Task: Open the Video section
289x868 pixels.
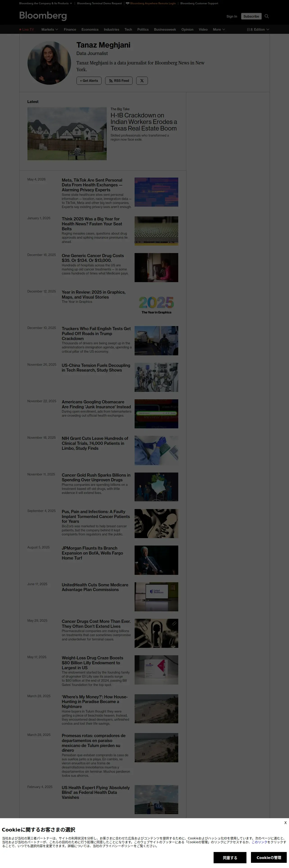Action: (203, 29)
